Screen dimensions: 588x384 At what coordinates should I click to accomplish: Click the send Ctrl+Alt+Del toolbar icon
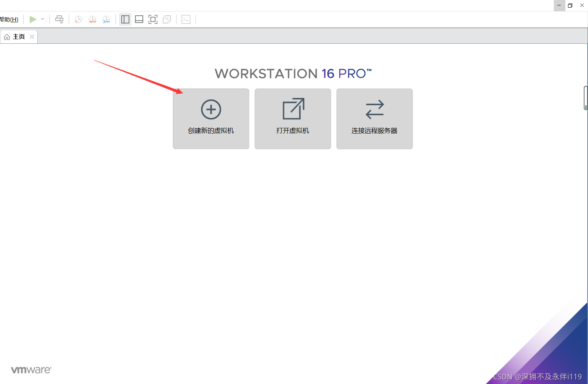coord(59,19)
